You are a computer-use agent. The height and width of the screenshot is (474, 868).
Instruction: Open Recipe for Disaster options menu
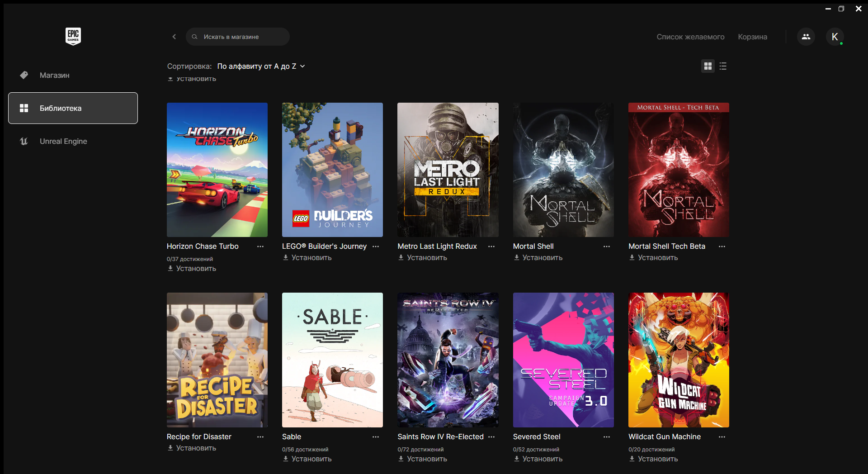[260, 437]
